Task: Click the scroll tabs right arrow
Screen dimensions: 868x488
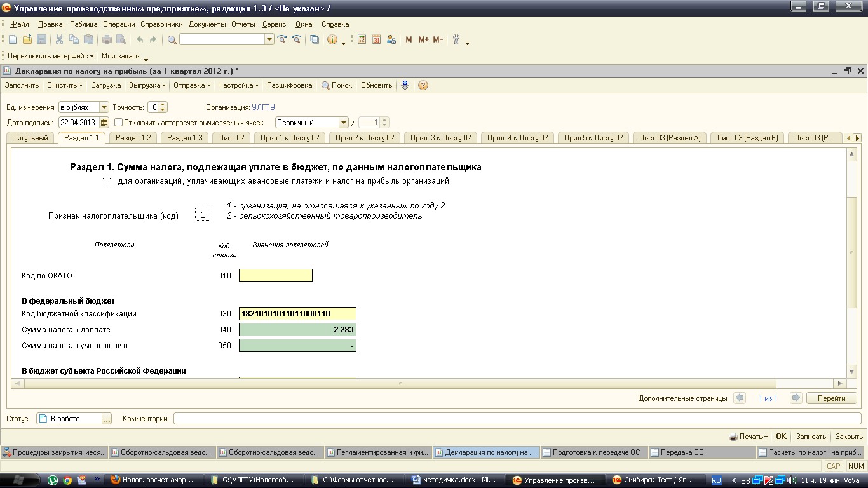Action: pyautogui.click(x=857, y=138)
